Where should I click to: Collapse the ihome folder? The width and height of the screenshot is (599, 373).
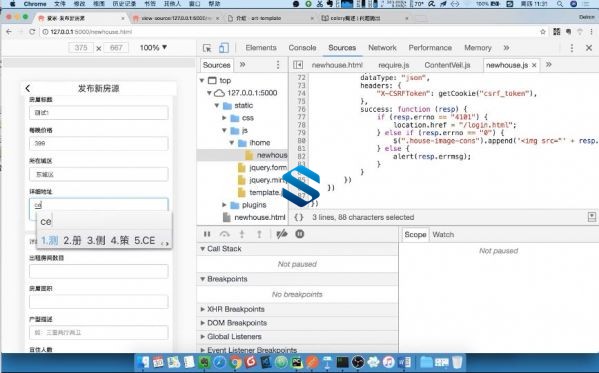(232, 143)
